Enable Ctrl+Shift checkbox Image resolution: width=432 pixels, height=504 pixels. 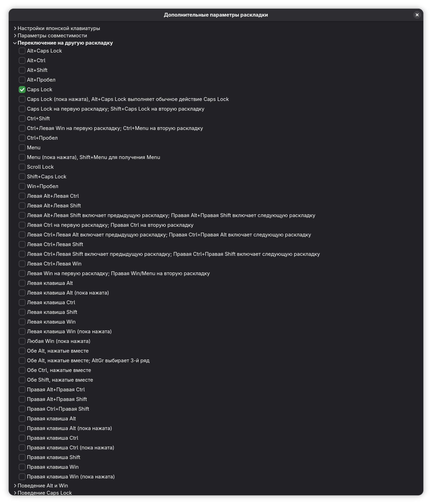tap(22, 119)
